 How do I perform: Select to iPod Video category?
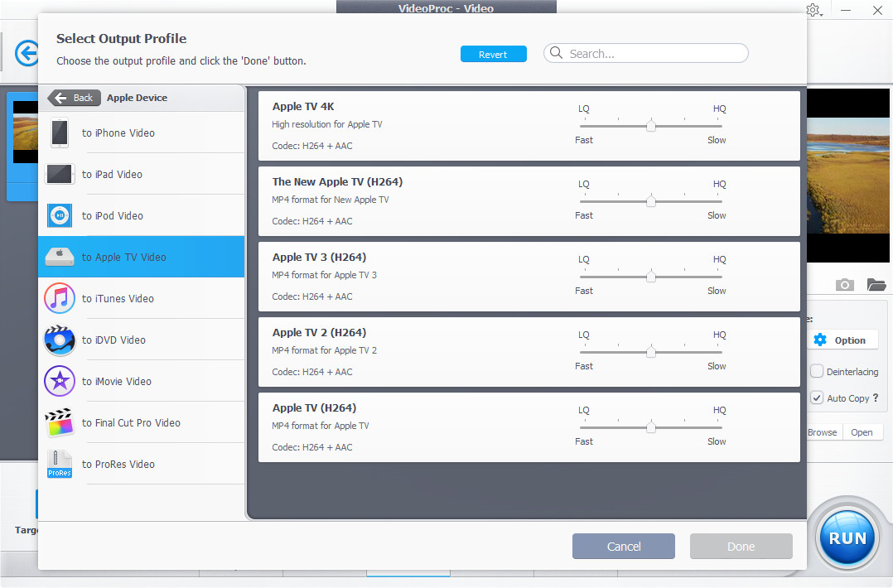click(x=141, y=215)
